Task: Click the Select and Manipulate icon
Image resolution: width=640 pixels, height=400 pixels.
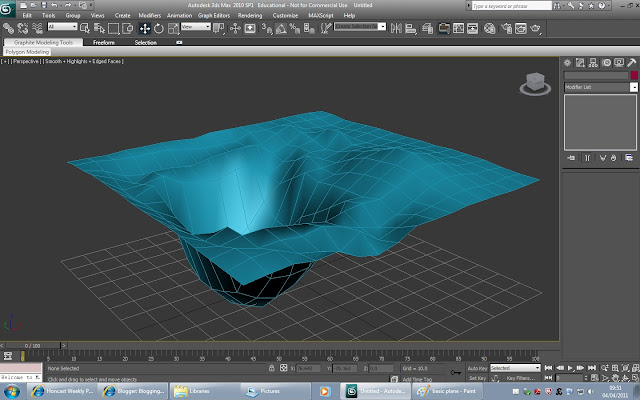Action: pyautogui.click(x=235, y=28)
